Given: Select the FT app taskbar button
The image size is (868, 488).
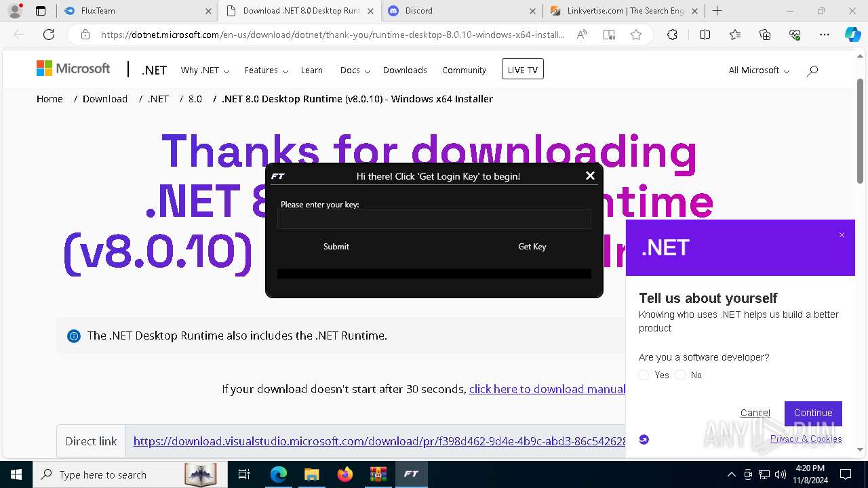Looking at the screenshot, I should click(411, 474).
